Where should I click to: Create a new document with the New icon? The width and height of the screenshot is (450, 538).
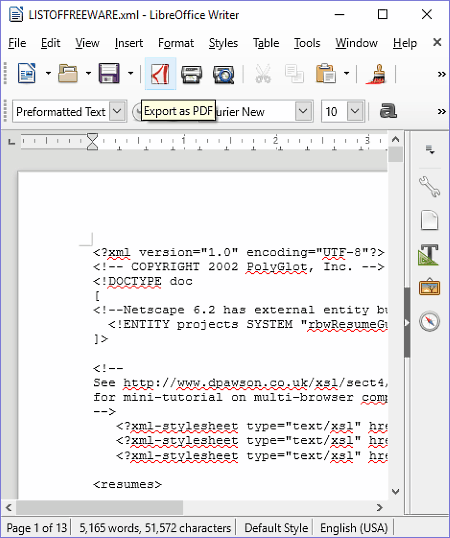(26, 73)
